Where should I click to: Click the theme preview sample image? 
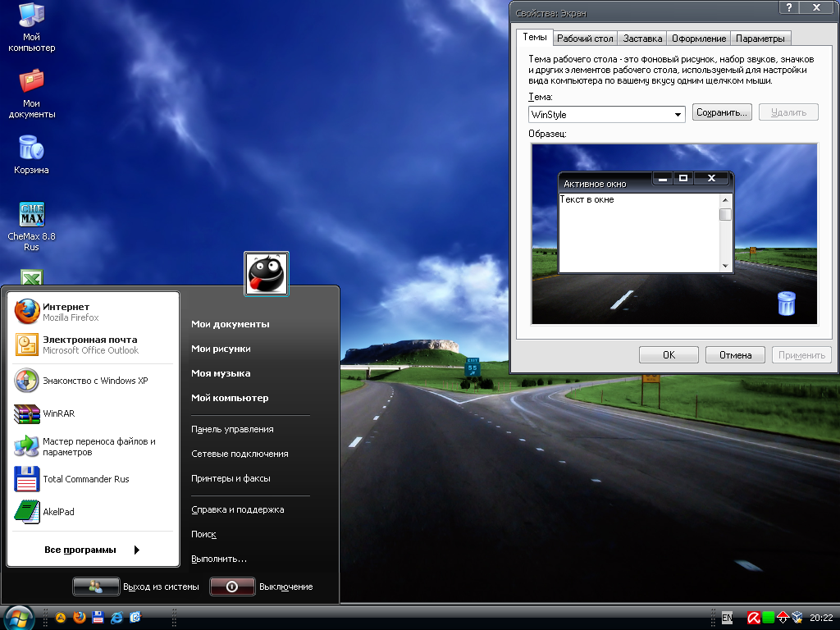[674, 234]
